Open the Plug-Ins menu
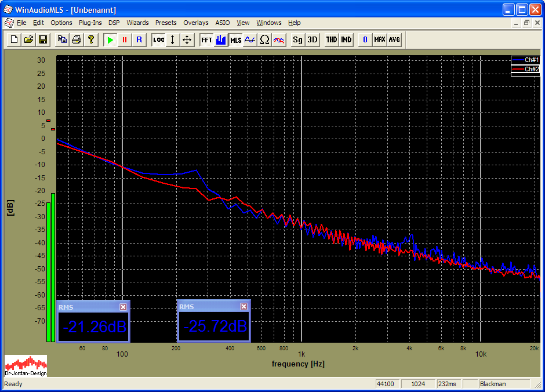The width and height of the screenshot is (545, 392). (90, 23)
